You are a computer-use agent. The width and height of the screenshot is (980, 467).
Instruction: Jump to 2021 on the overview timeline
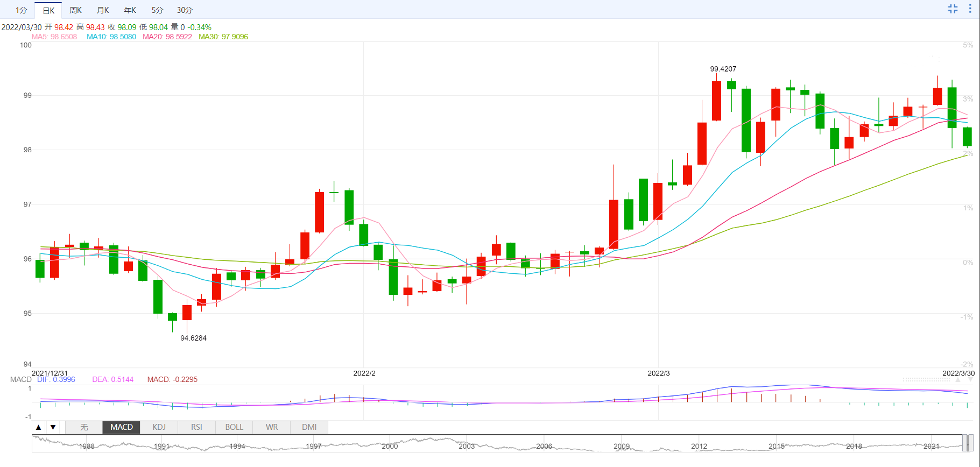tap(932, 446)
